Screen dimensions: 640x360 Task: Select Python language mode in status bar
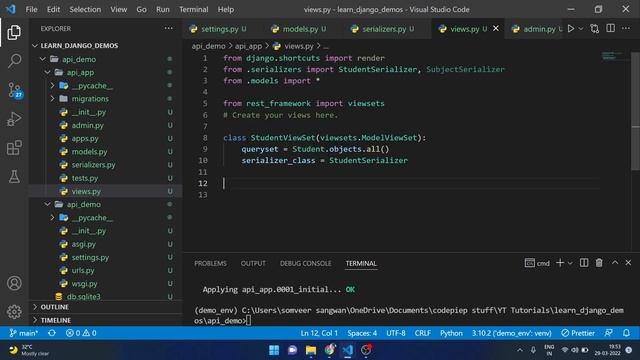(451, 333)
